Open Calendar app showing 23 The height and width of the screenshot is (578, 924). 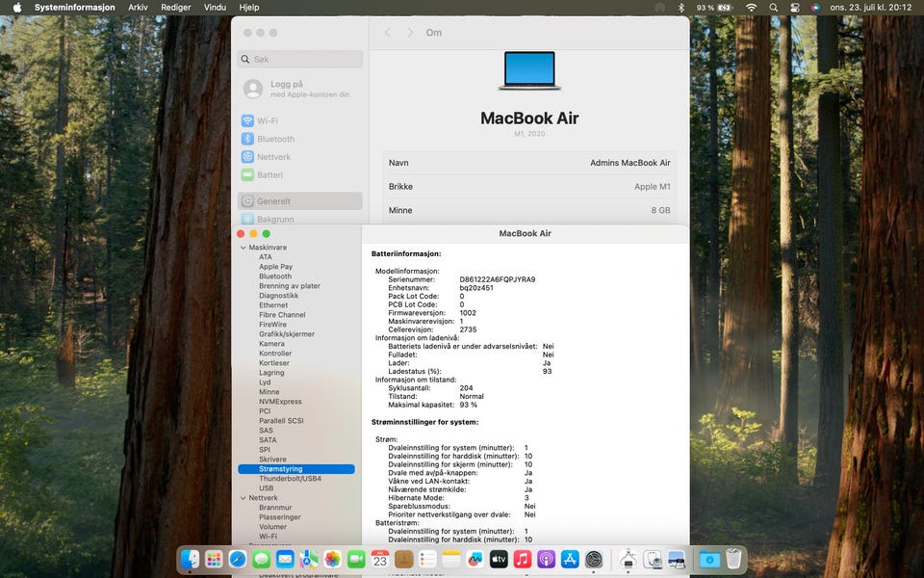pos(380,559)
